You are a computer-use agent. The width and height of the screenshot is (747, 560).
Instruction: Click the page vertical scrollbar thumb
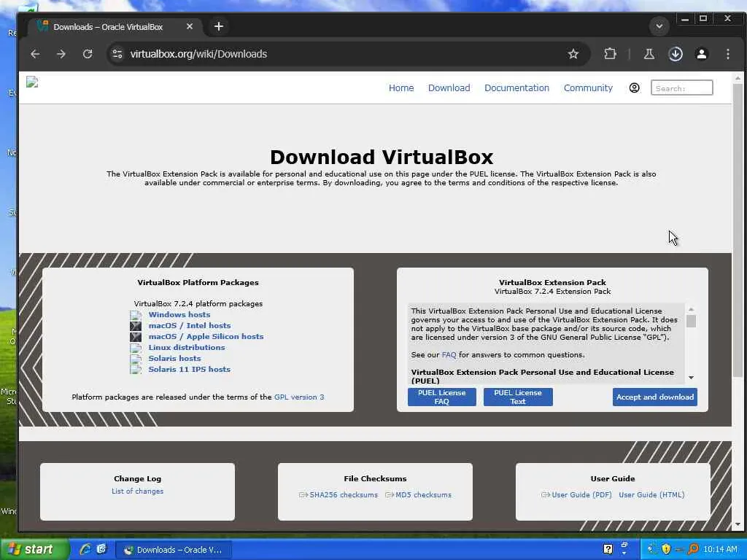click(738, 230)
